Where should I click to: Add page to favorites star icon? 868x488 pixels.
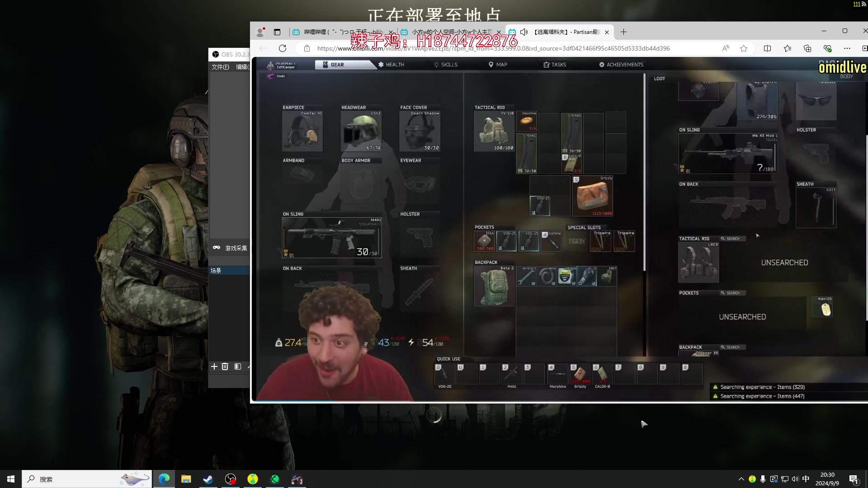pyautogui.click(x=744, y=48)
